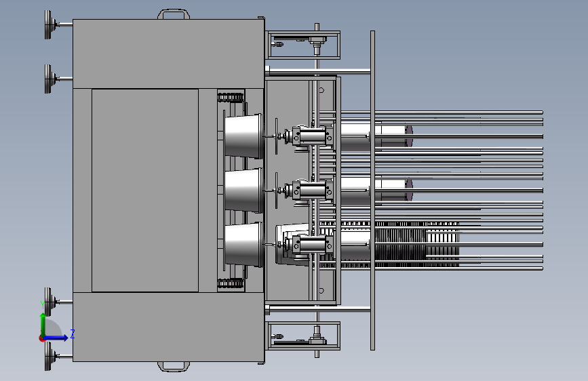588x381 pixels.
Task: Select the handle on the cabinet's top edge
Action: (x=173, y=14)
